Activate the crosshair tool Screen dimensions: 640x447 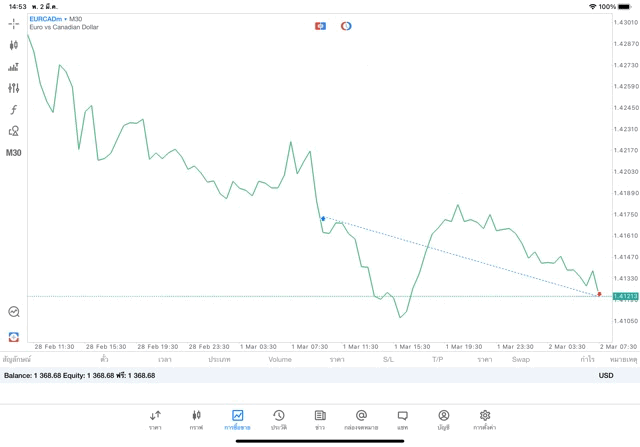click(x=14, y=23)
